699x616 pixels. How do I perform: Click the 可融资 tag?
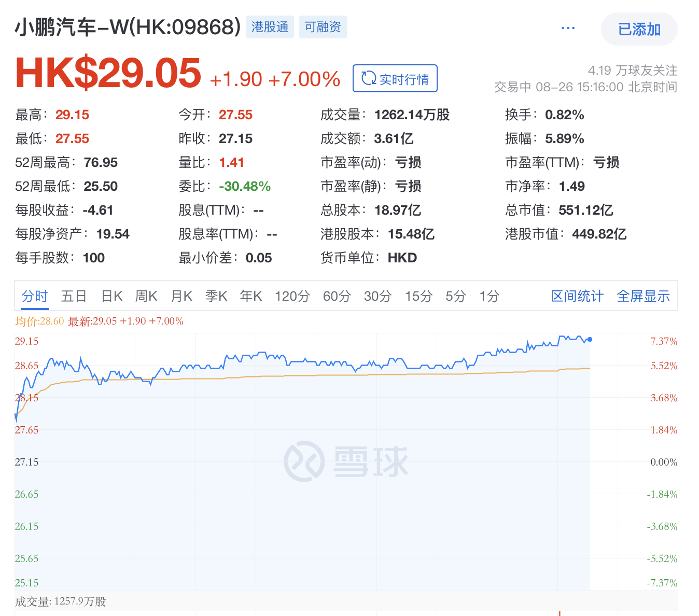[x=323, y=27]
